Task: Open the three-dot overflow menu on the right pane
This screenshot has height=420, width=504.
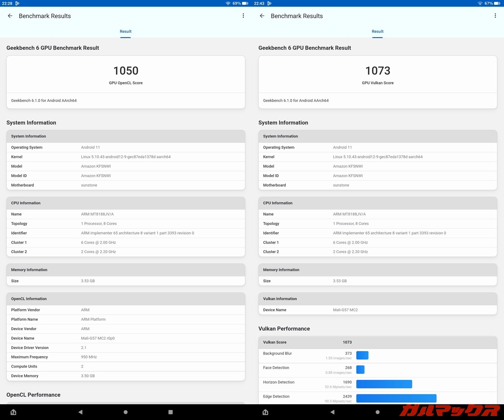Action: pos(495,16)
